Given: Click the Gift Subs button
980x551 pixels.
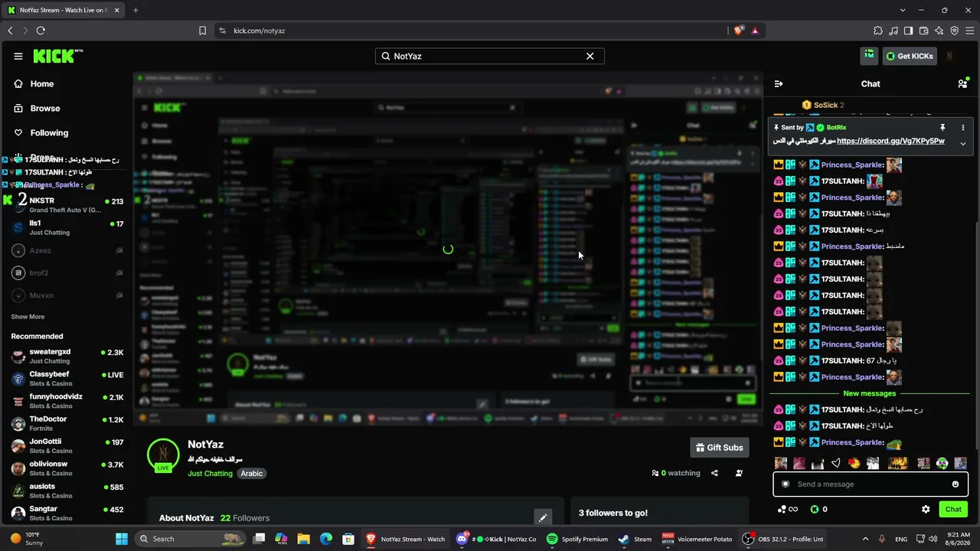Looking at the screenshot, I should (719, 448).
